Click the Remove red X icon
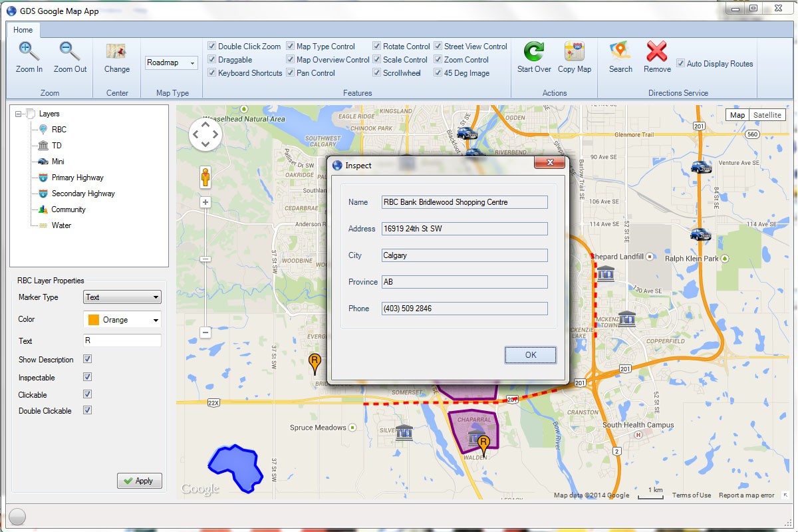Image resolution: width=798 pixels, height=532 pixels. click(657, 51)
